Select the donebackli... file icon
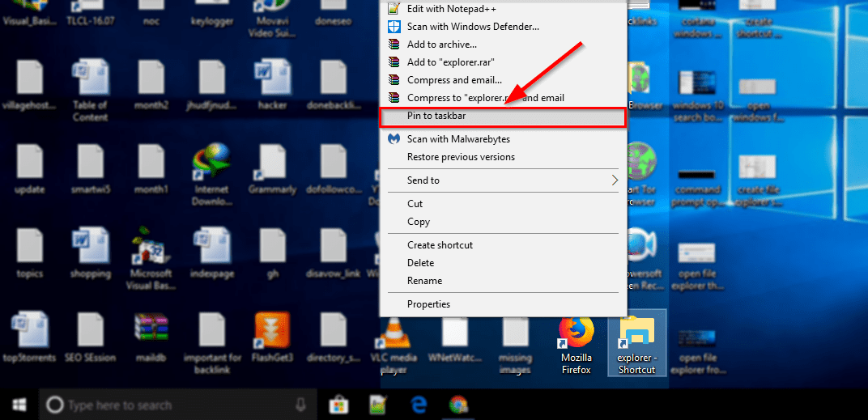The image size is (868, 420). coord(334,86)
